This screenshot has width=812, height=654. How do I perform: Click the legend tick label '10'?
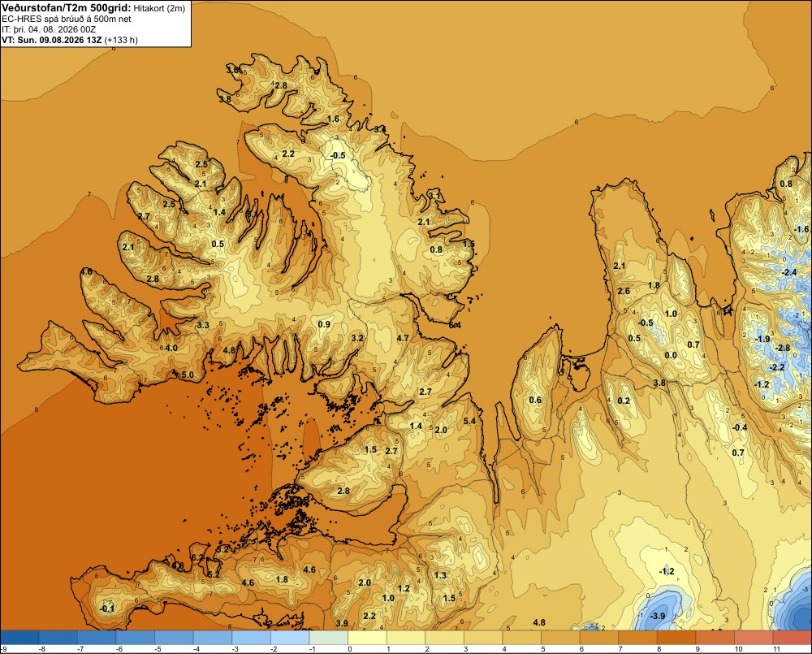pos(738,649)
